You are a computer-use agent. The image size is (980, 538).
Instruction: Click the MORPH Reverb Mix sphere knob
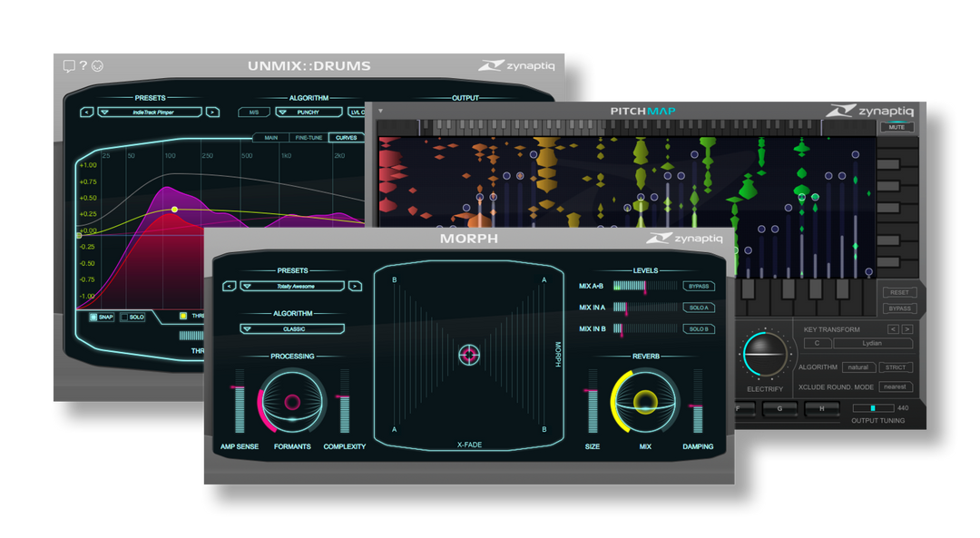click(645, 402)
